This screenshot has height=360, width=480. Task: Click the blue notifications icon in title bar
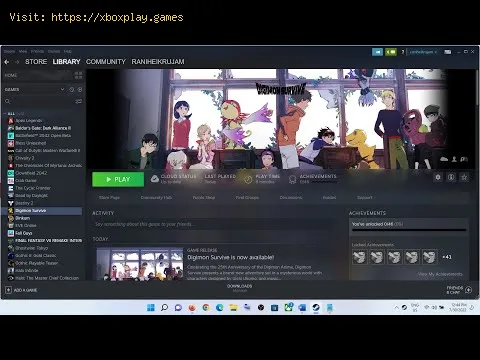377,52
